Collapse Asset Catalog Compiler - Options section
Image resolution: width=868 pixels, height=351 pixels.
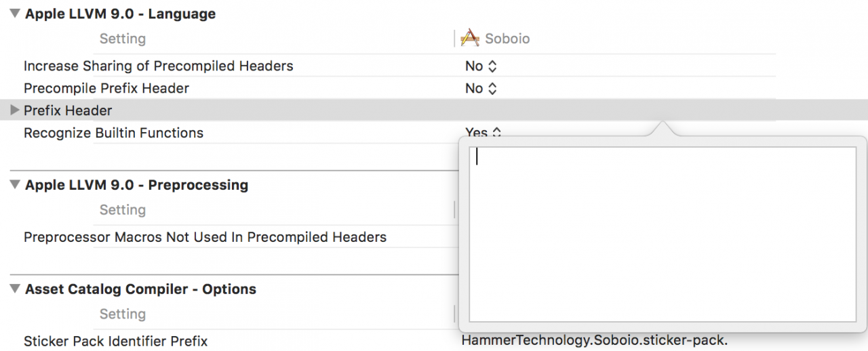pyautogui.click(x=15, y=289)
